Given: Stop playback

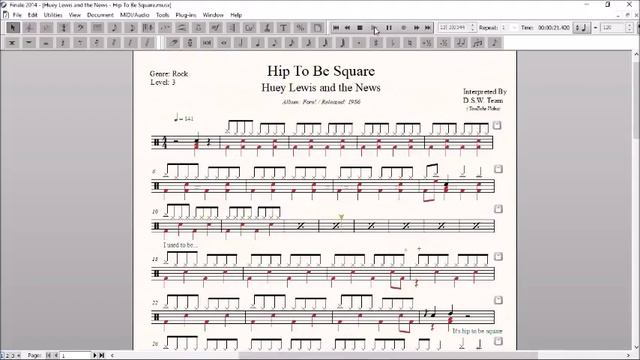Looking at the screenshot, I should [360, 28].
